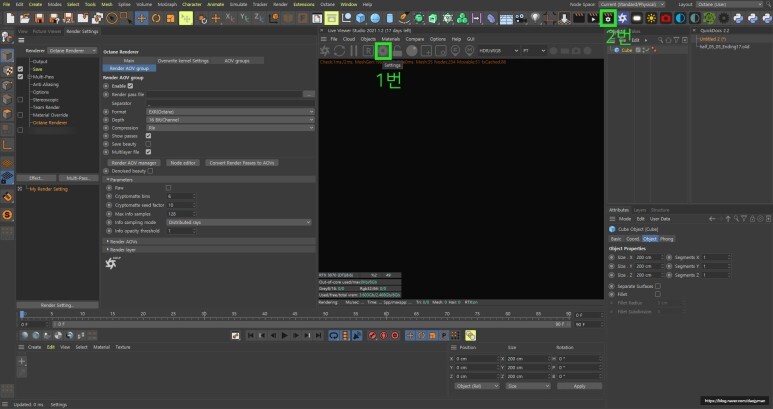Select the Rotate tool icon
This screenshot has height=409, width=773.
click(156, 19)
